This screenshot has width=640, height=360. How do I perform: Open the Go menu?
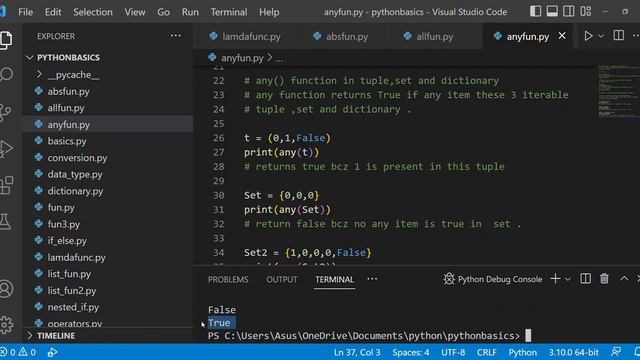[x=163, y=12]
